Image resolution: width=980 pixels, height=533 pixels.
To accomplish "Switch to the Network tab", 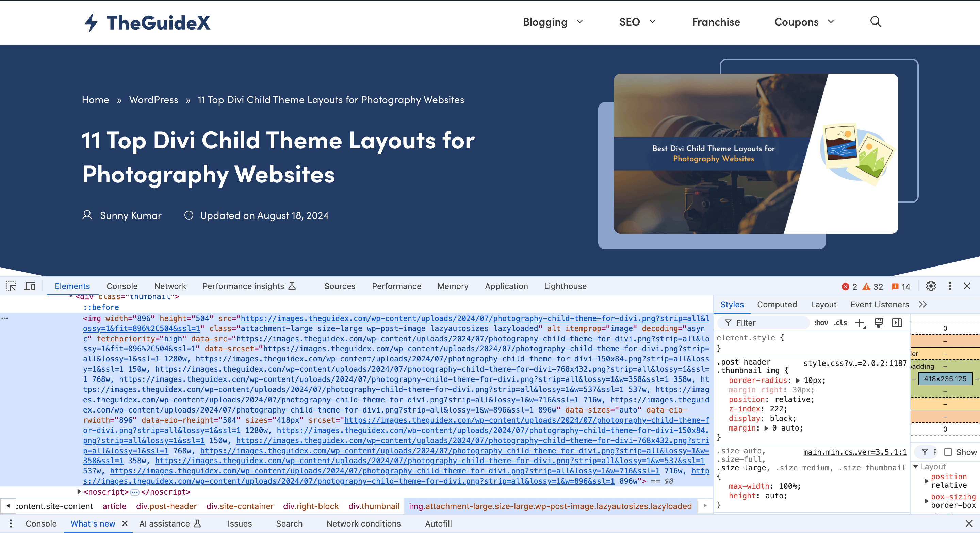I will coord(170,286).
